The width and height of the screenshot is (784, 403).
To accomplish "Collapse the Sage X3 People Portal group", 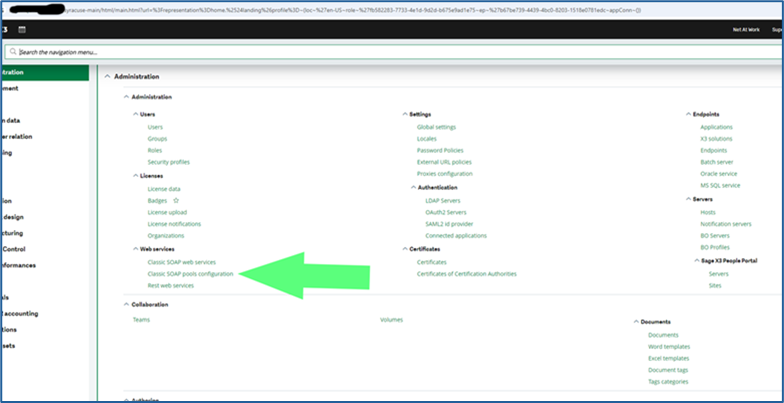I will pos(696,260).
